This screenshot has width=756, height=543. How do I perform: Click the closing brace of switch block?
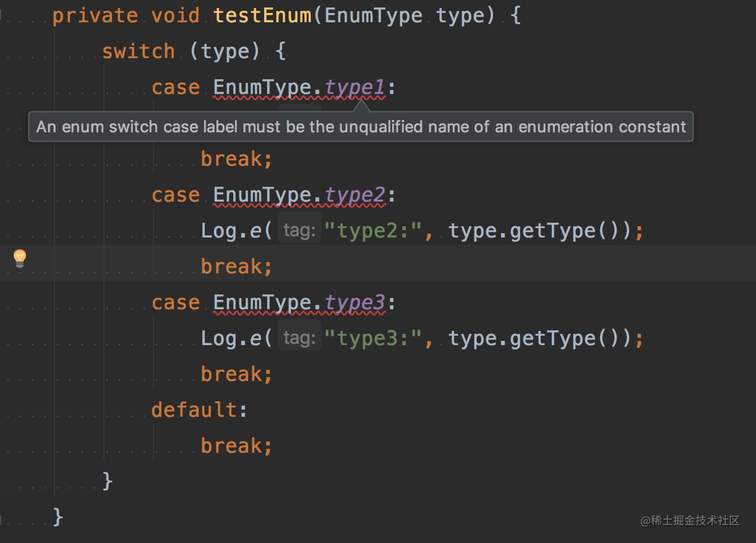108,480
